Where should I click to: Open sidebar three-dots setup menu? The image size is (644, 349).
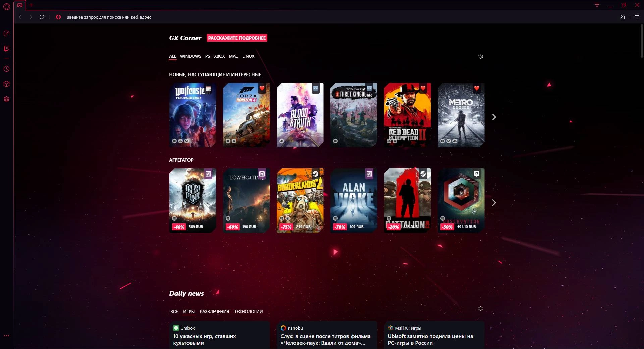pos(6,335)
